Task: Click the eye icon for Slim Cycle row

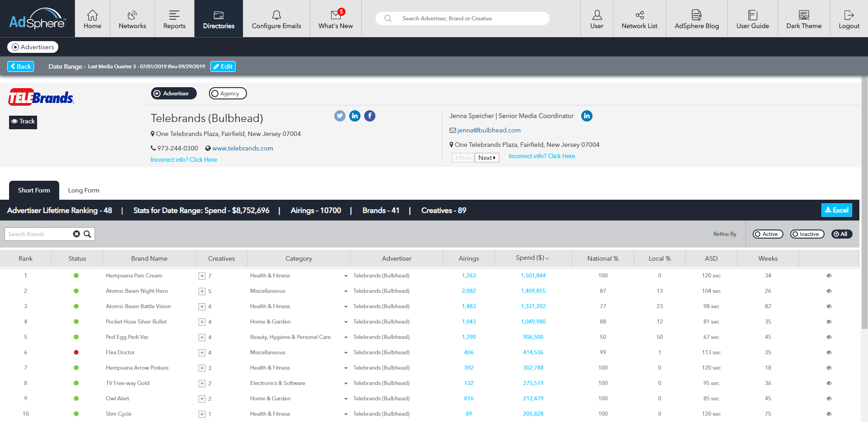Action: tap(829, 414)
